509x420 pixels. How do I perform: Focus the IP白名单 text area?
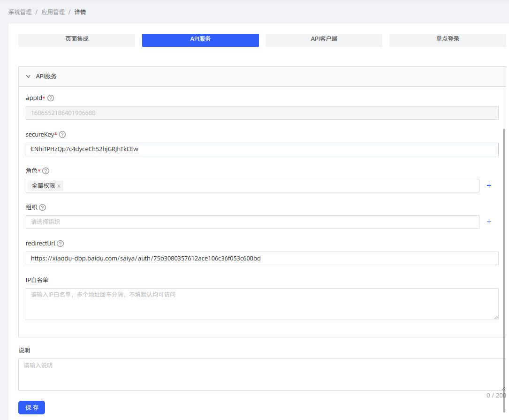tap(262, 304)
